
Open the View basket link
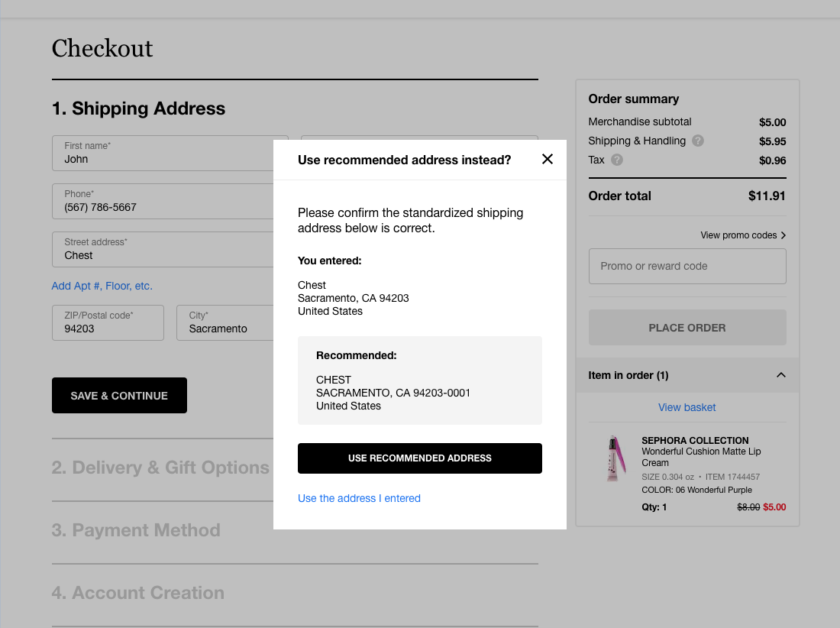tap(687, 407)
